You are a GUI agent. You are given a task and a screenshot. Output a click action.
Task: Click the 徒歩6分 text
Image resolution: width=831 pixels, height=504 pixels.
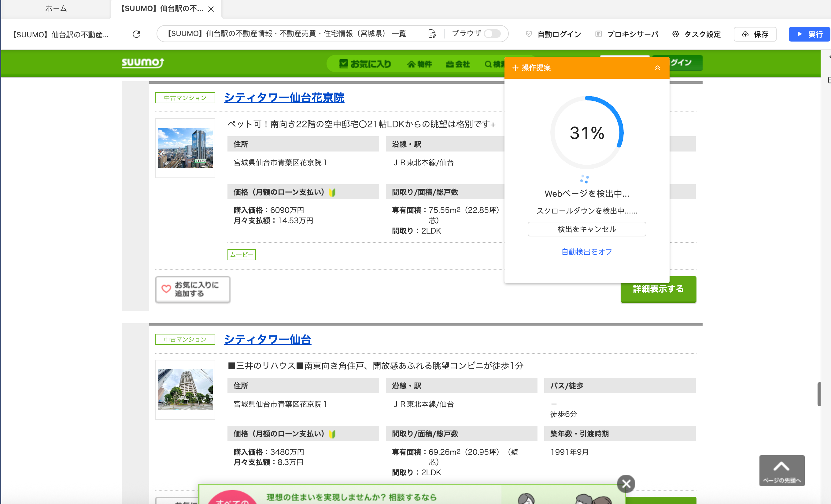(x=563, y=414)
